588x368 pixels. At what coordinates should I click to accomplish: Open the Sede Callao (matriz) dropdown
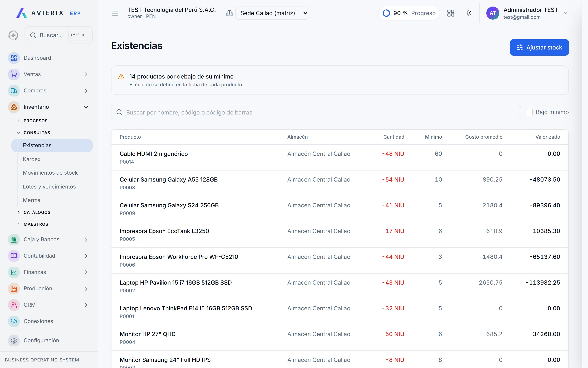[272, 13]
